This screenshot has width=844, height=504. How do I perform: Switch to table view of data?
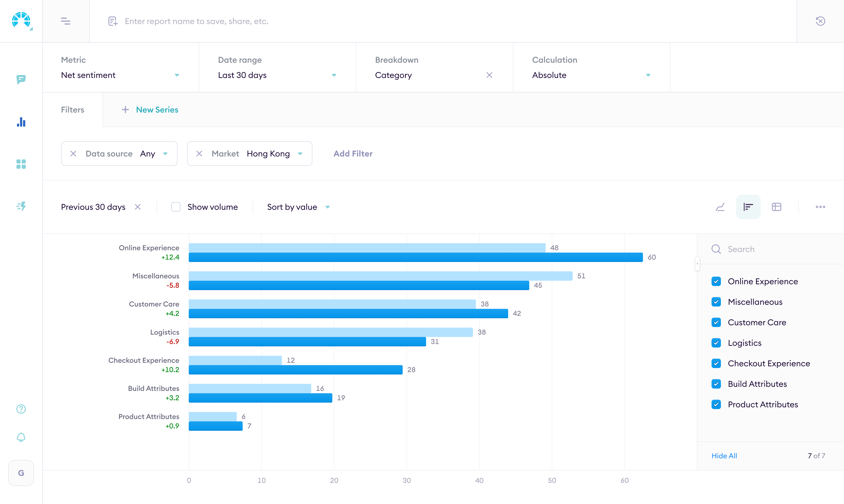point(777,207)
